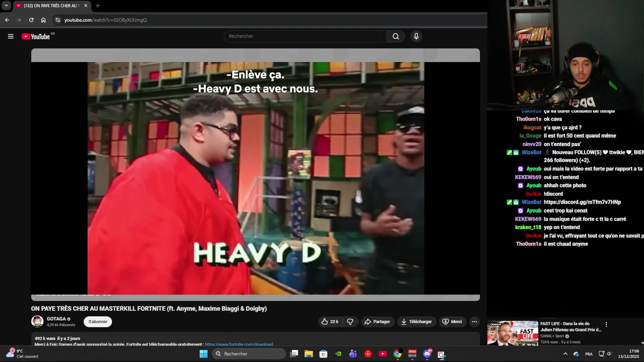This screenshot has width=644, height=362.
Task: Open the fortnite.com download link
Action: point(238,344)
